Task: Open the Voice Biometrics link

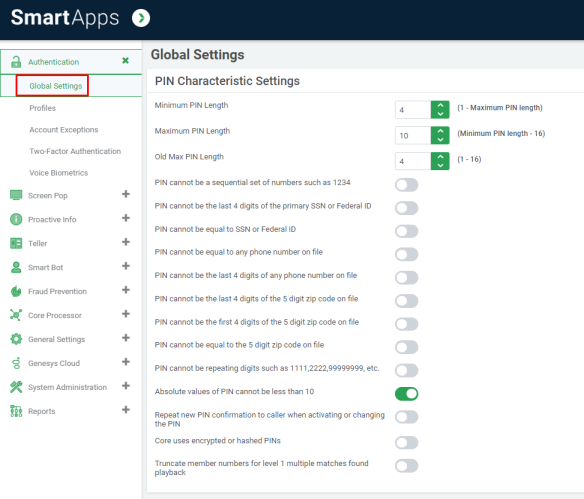Action: (58, 173)
